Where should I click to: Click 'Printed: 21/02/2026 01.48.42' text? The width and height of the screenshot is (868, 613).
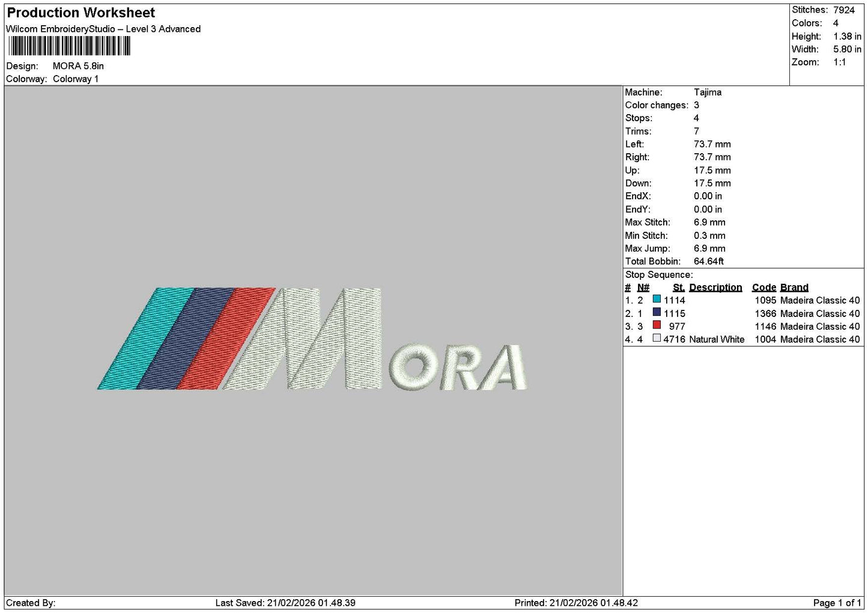point(576,603)
